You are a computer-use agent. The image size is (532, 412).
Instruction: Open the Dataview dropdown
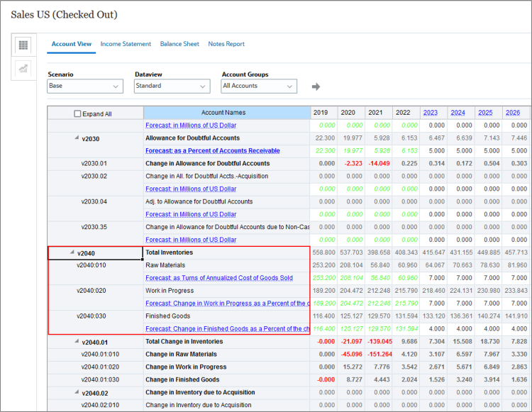click(x=172, y=87)
